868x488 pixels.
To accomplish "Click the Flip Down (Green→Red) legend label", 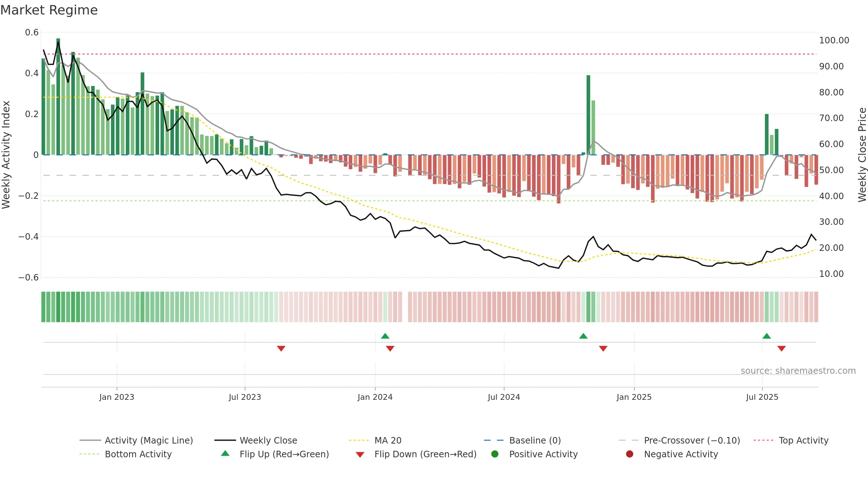I will (x=425, y=454).
